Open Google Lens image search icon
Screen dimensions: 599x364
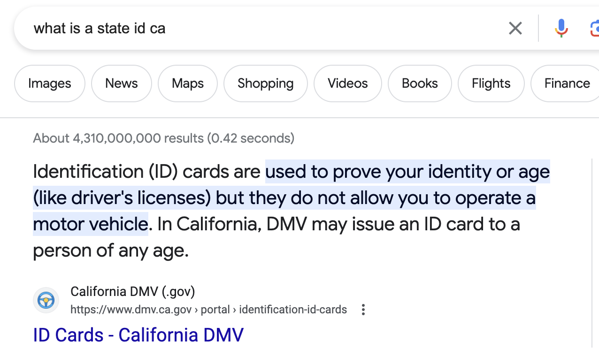pyautogui.click(x=595, y=28)
